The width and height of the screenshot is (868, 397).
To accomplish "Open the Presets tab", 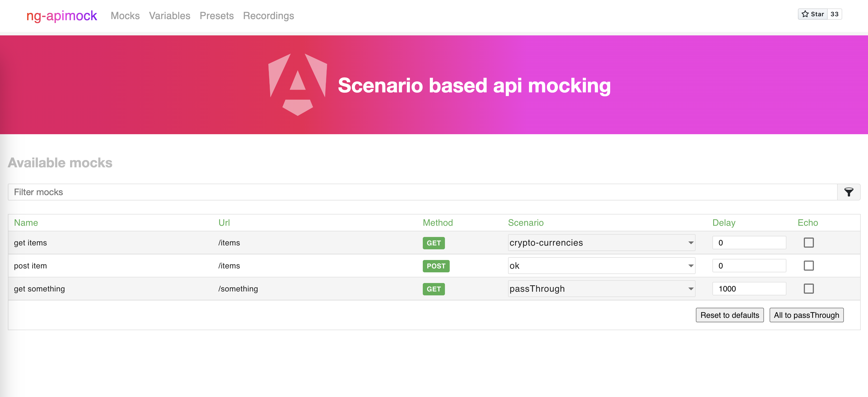I will pyautogui.click(x=216, y=15).
